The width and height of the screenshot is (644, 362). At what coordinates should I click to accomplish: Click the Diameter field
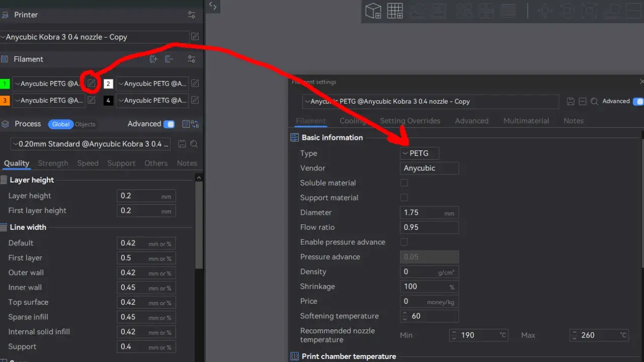(x=430, y=213)
